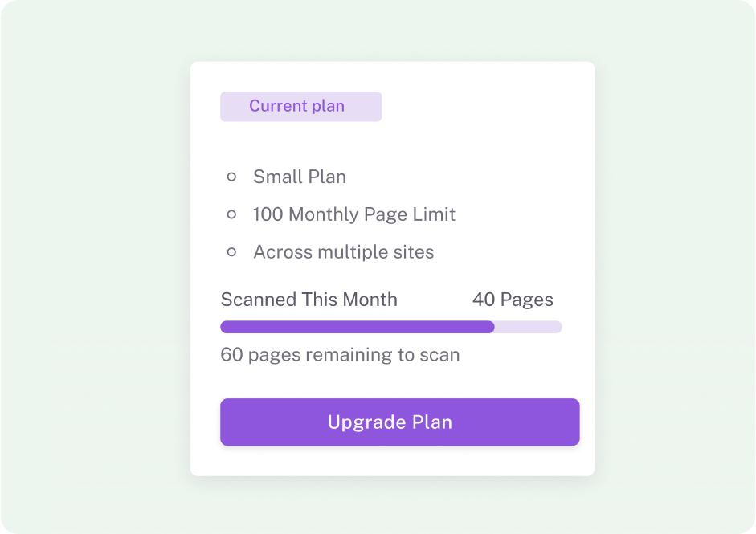Screen dimensions: 756x534
Task: Click the plan details card background
Action: click(x=498, y=145)
